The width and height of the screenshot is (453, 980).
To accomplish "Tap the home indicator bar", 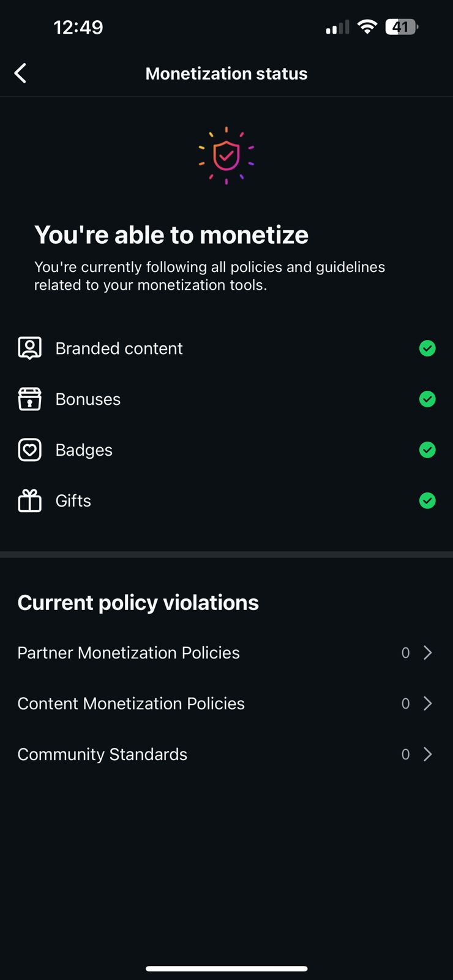I will tap(226, 968).
